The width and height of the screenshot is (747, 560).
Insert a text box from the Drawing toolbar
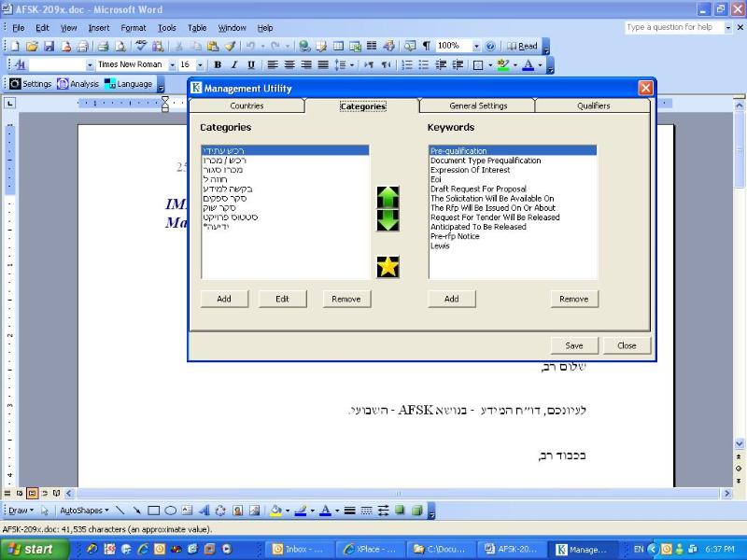coord(188,511)
